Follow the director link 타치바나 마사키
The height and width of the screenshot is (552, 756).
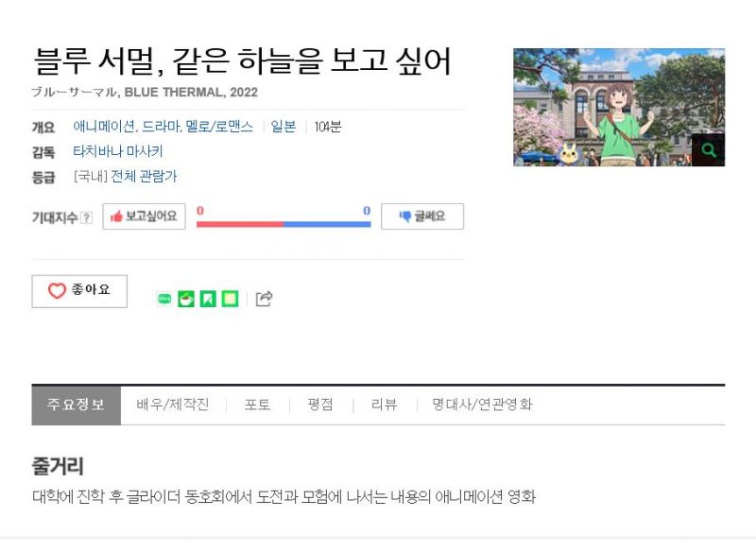[x=118, y=152]
